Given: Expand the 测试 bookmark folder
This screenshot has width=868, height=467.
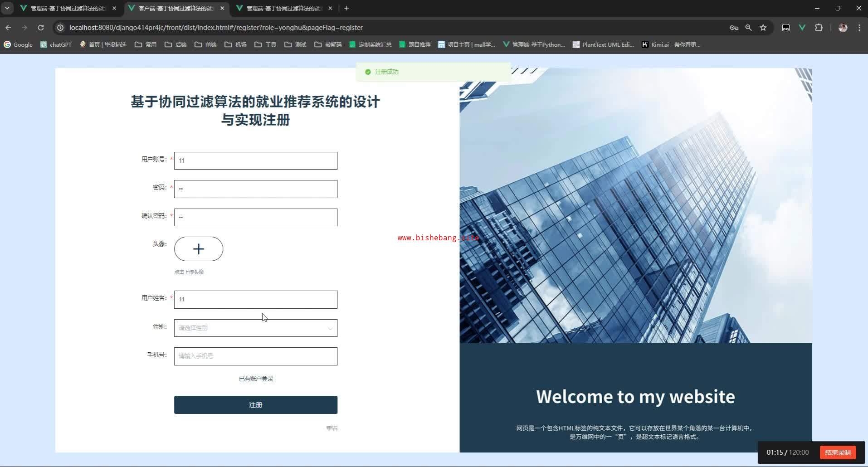Looking at the screenshot, I should (x=295, y=44).
